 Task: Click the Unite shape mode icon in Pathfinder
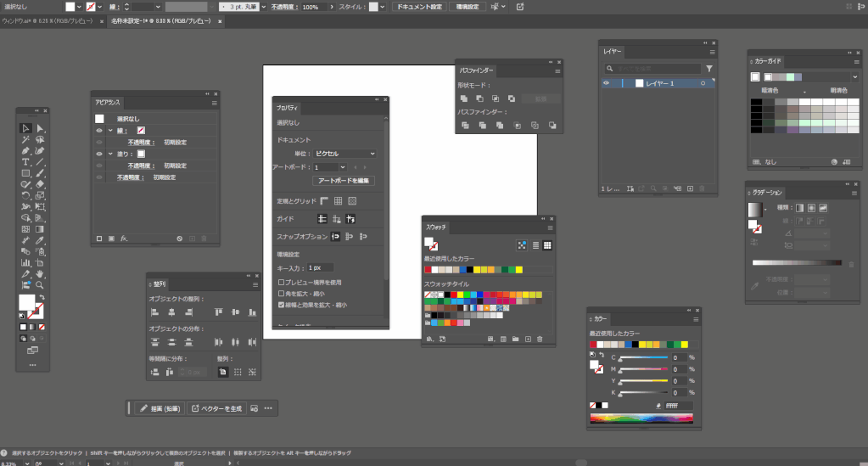point(464,98)
